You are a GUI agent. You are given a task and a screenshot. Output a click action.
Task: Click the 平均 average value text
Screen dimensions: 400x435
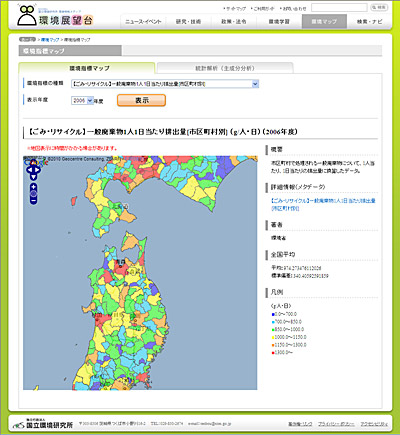(x=296, y=268)
